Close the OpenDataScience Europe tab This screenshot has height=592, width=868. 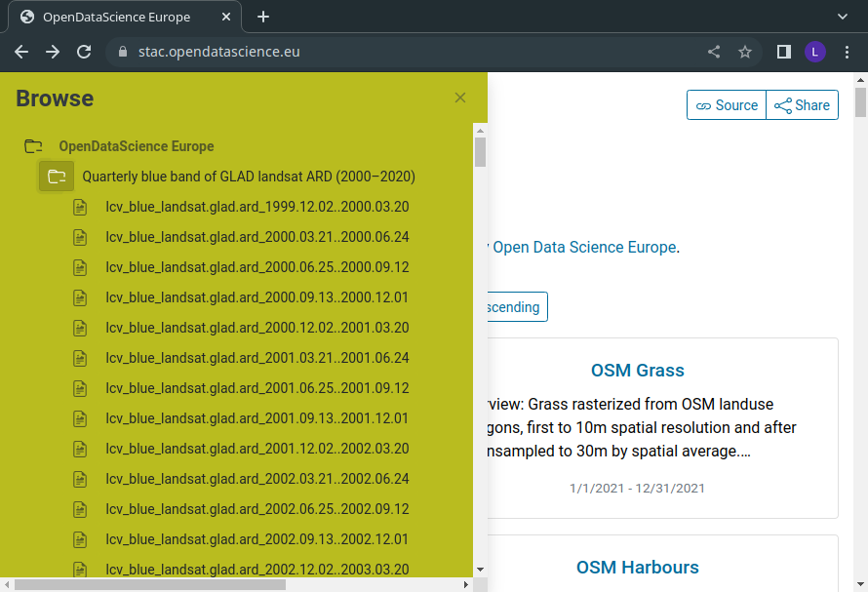click(226, 18)
